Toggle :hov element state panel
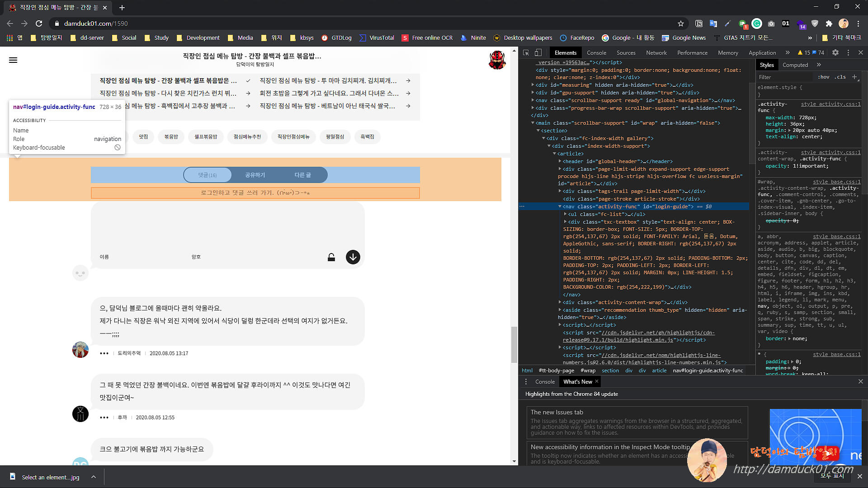 click(823, 77)
